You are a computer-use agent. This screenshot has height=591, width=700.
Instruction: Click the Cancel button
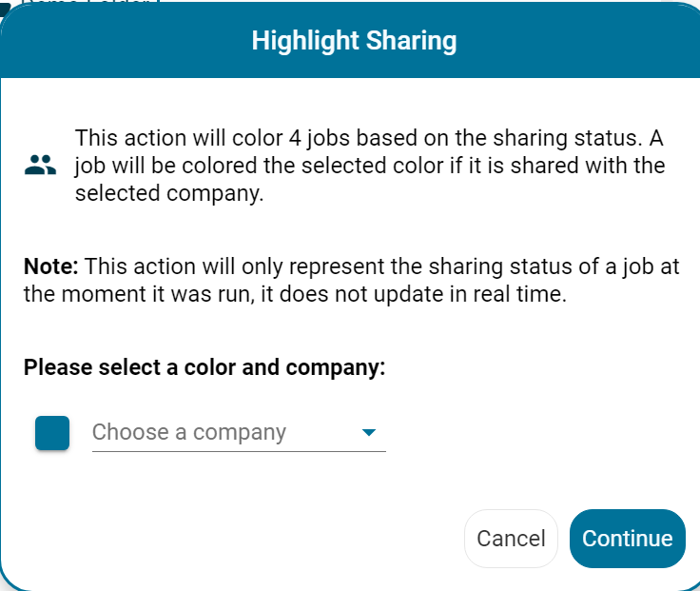pyautogui.click(x=511, y=539)
